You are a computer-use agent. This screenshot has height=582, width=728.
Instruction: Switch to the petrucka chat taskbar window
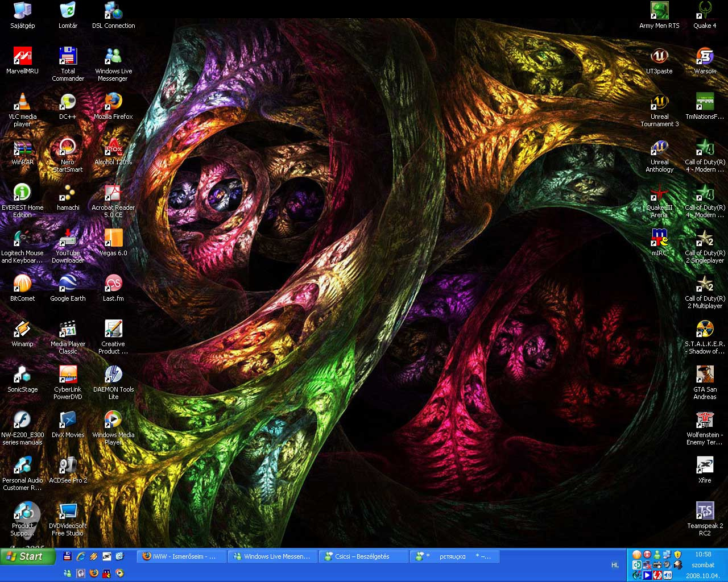click(x=454, y=556)
